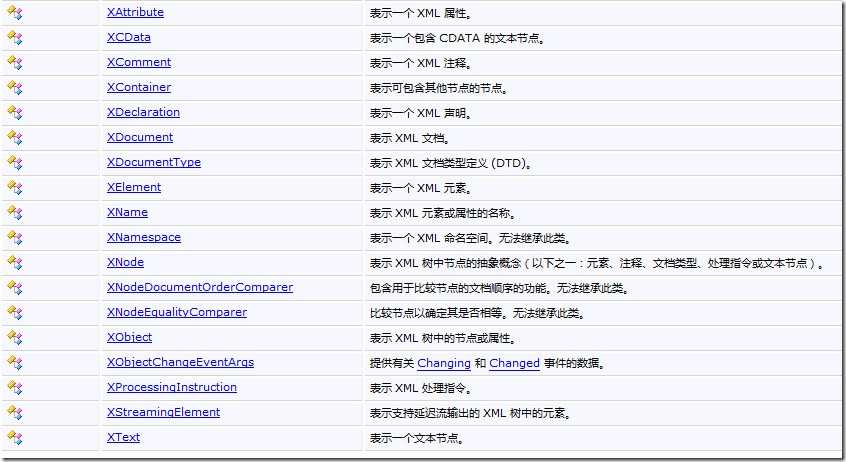Image resolution: width=846 pixels, height=462 pixels.
Task: Follow the XDocumentType link
Action: coord(154,162)
